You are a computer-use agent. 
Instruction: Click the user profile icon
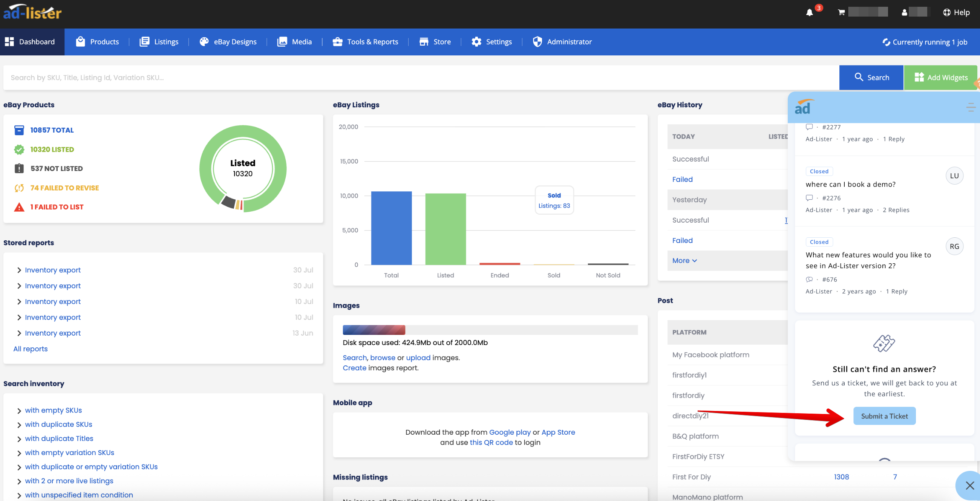point(904,12)
